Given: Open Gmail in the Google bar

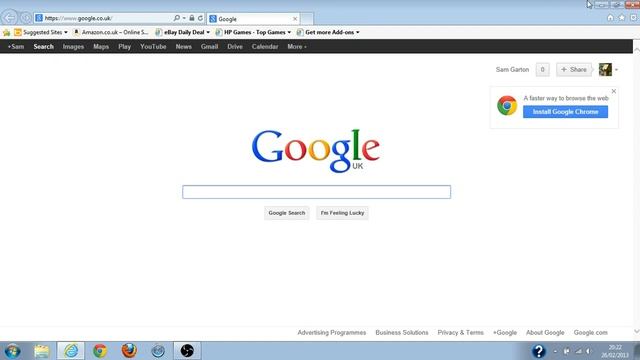Looking at the screenshot, I should pyautogui.click(x=209, y=47).
